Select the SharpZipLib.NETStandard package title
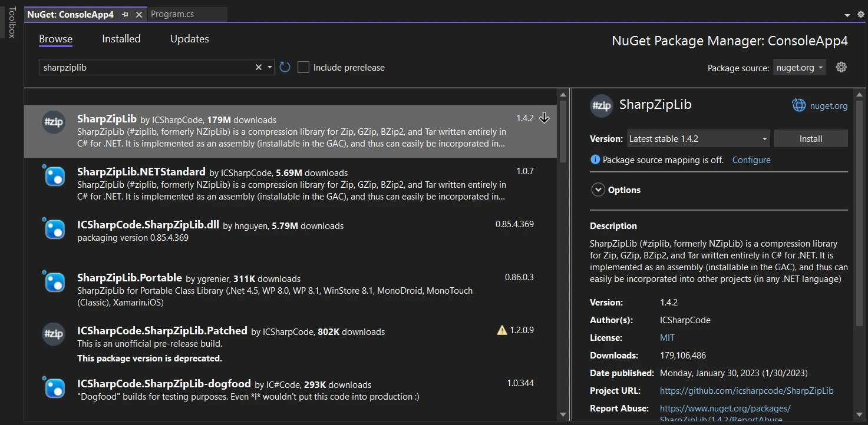The image size is (868, 425). click(x=141, y=172)
